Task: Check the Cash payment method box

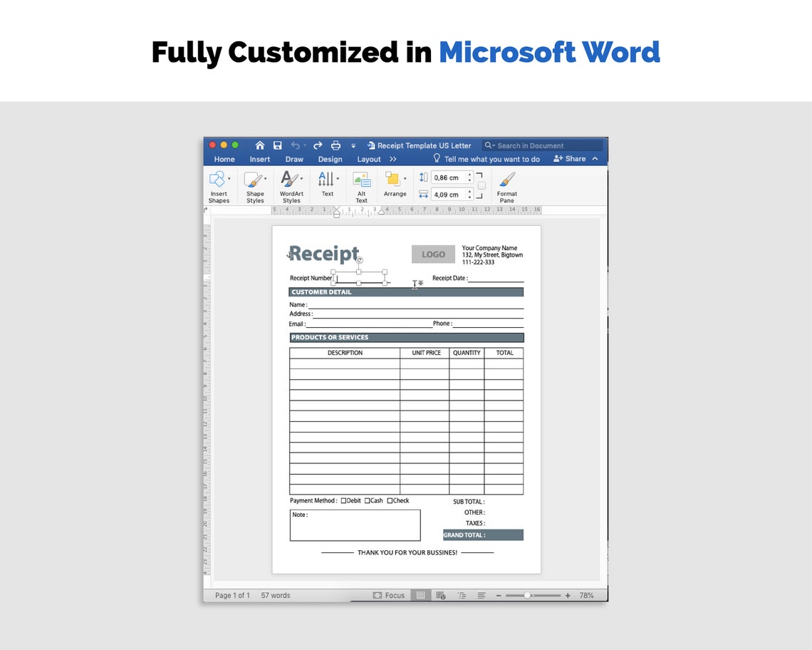Action: click(x=366, y=500)
